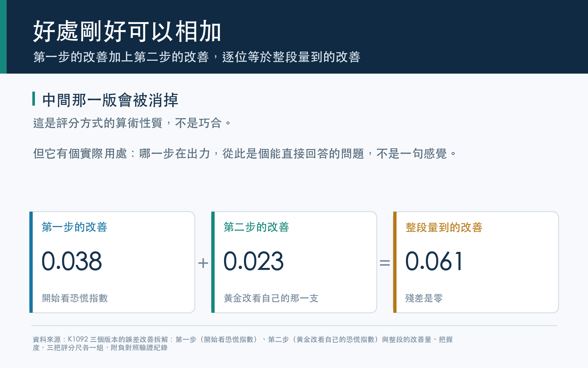The width and height of the screenshot is (588, 368).
Task: Click the slide title 好處剛好可以相加
Action: [127, 32]
